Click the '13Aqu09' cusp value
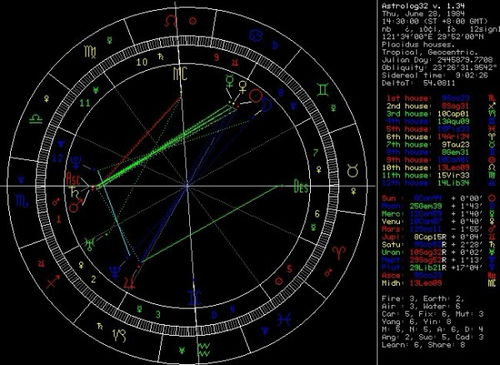500x365 pixels. tap(454, 122)
